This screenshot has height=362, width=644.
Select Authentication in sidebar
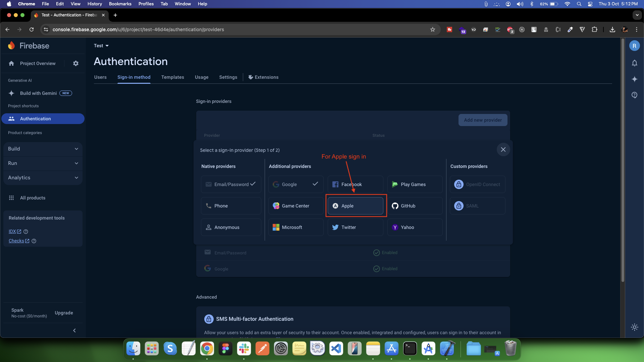point(43,119)
